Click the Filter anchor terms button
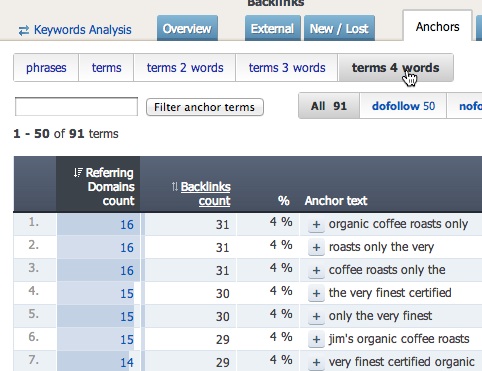The width and height of the screenshot is (482, 371). [205, 107]
